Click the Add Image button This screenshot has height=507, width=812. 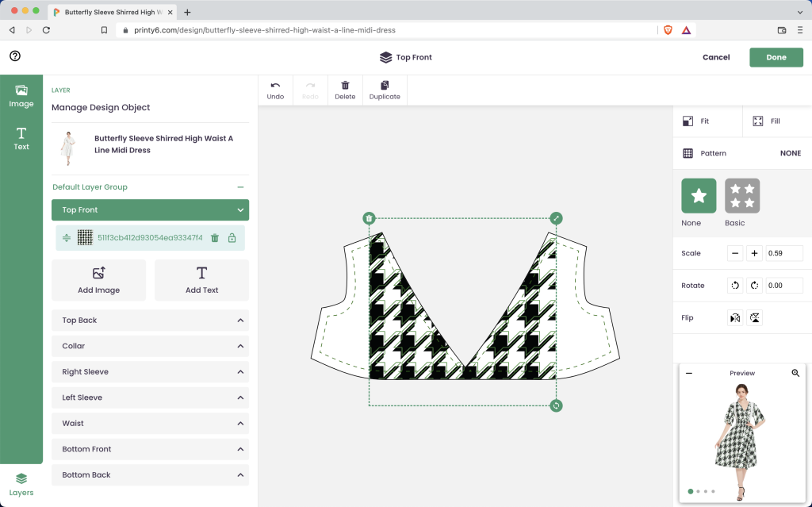98,280
